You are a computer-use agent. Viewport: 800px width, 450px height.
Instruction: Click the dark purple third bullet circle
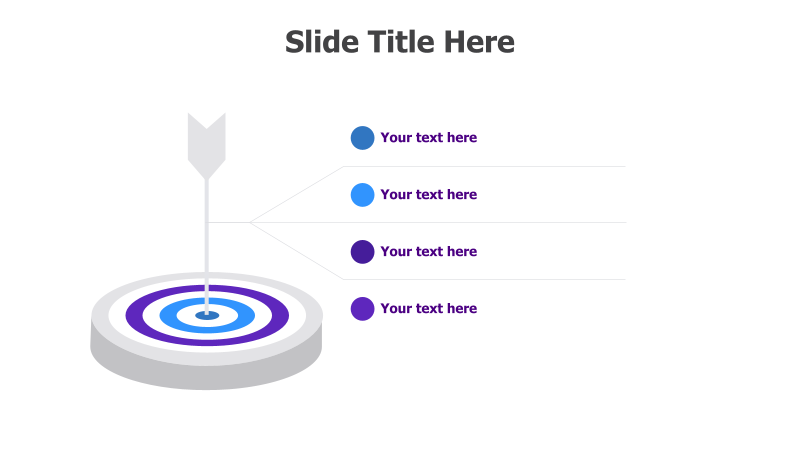(x=362, y=252)
